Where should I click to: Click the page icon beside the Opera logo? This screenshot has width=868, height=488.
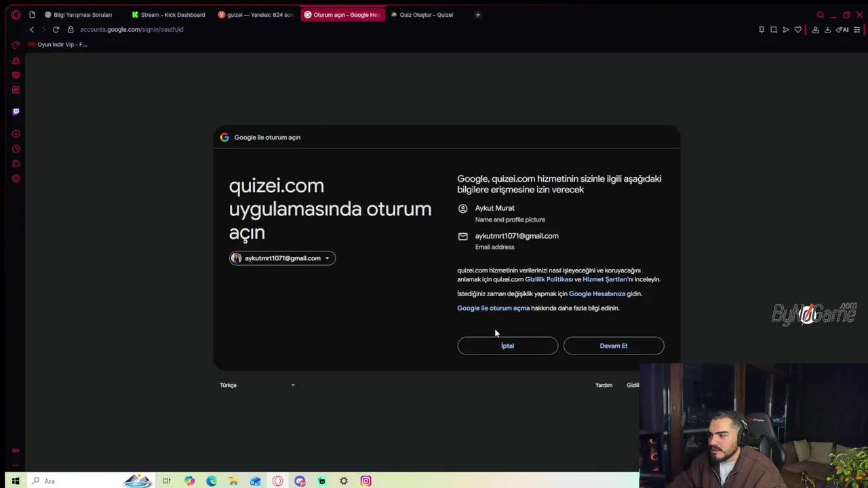pyautogui.click(x=32, y=15)
